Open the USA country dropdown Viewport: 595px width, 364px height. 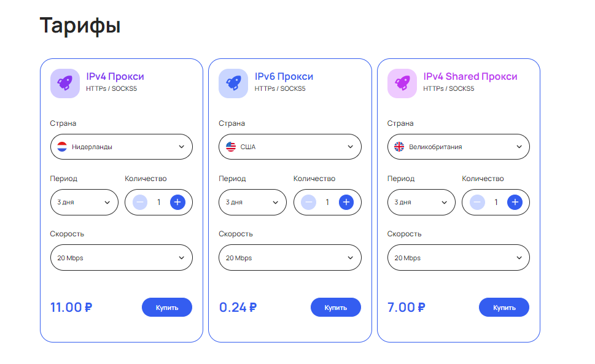pos(290,147)
